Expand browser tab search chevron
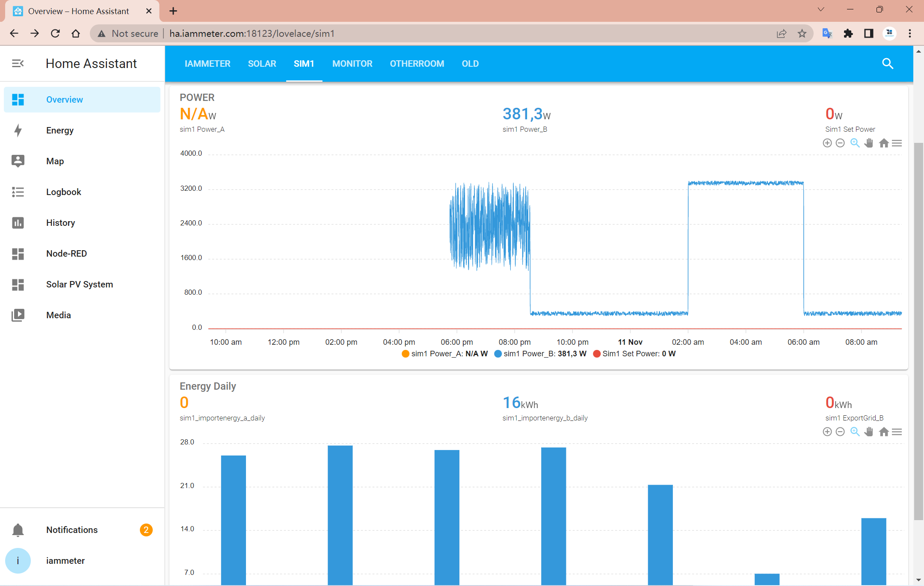The width and height of the screenshot is (924, 586). (x=820, y=10)
